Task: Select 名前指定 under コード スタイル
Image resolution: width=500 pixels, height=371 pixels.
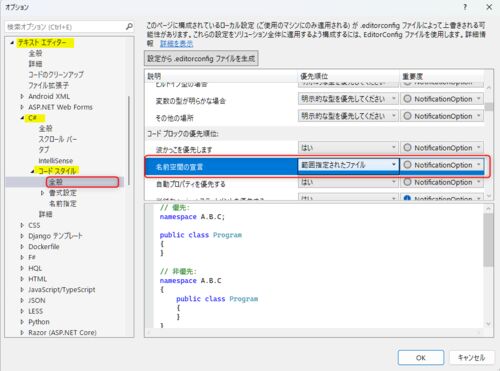Action: click(x=63, y=203)
